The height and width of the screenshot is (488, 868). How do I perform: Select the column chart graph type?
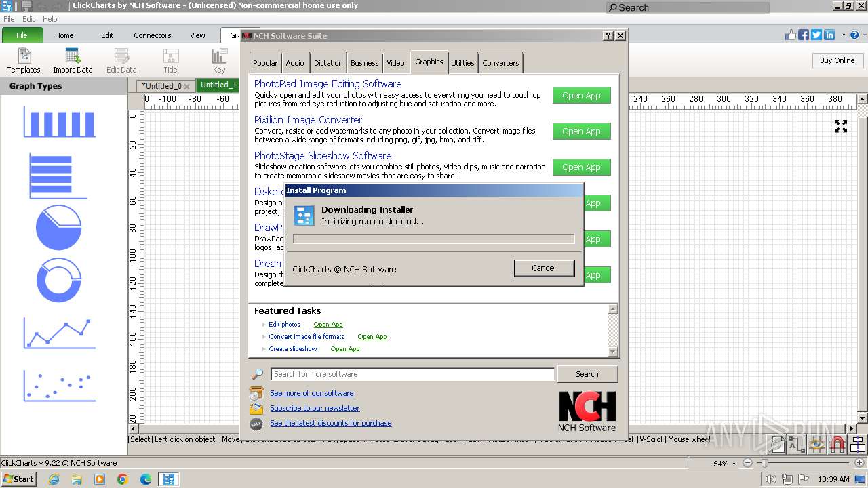coord(60,122)
